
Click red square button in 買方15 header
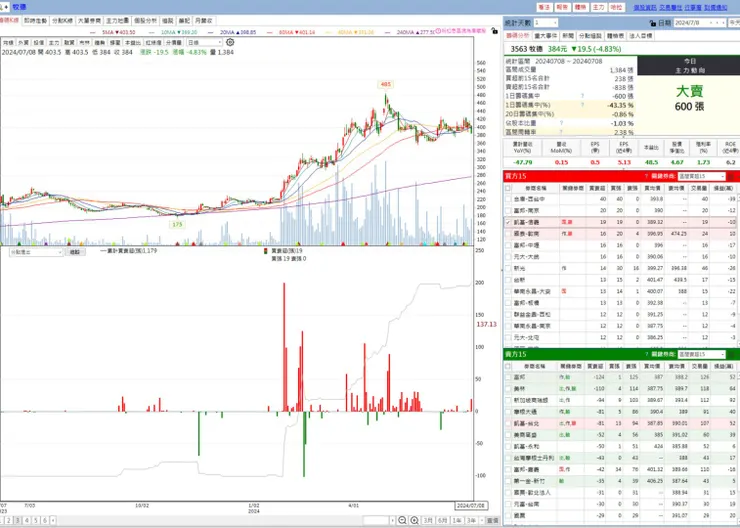pos(731,176)
